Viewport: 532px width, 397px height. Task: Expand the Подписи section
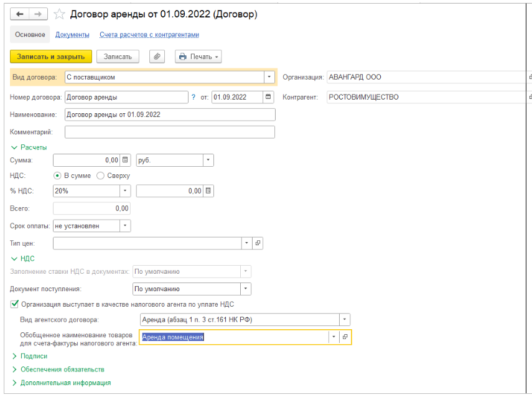pyautogui.click(x=15, y=356)
